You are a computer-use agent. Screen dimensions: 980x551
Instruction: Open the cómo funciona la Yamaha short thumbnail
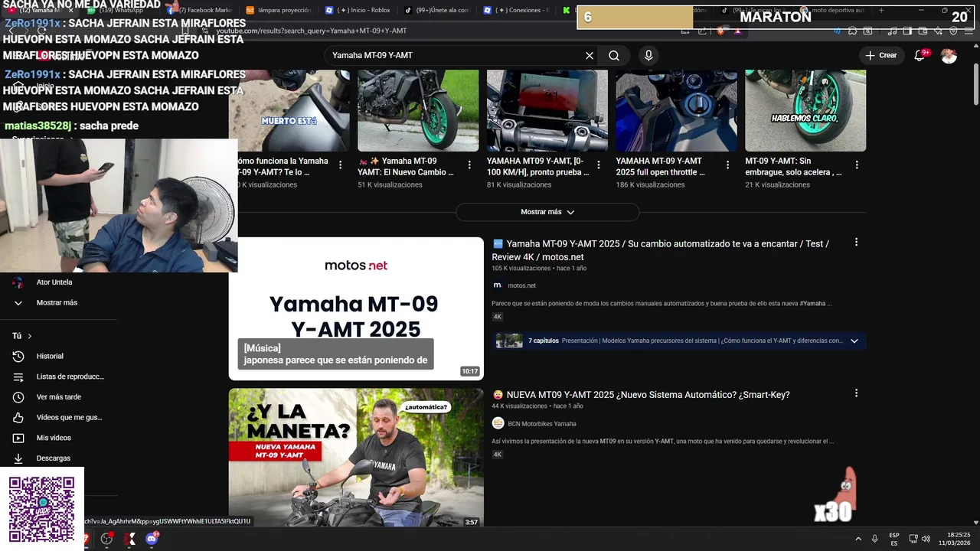tap(289, 111)
